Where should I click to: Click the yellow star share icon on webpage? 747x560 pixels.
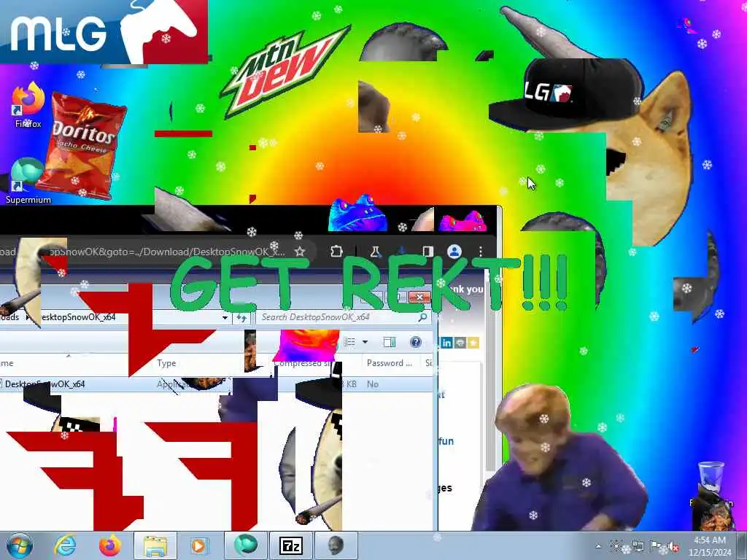(473, 343)
